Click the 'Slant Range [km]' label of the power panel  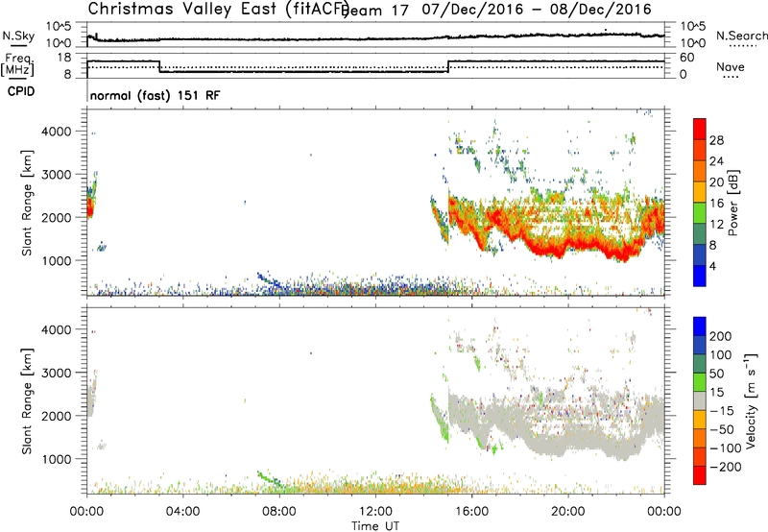point(27,203)
